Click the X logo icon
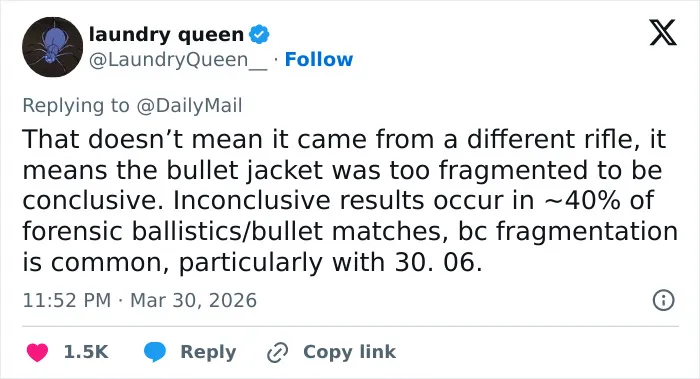Image resolution: width=700 pixels, height=379 pixels. click(663, 33)
